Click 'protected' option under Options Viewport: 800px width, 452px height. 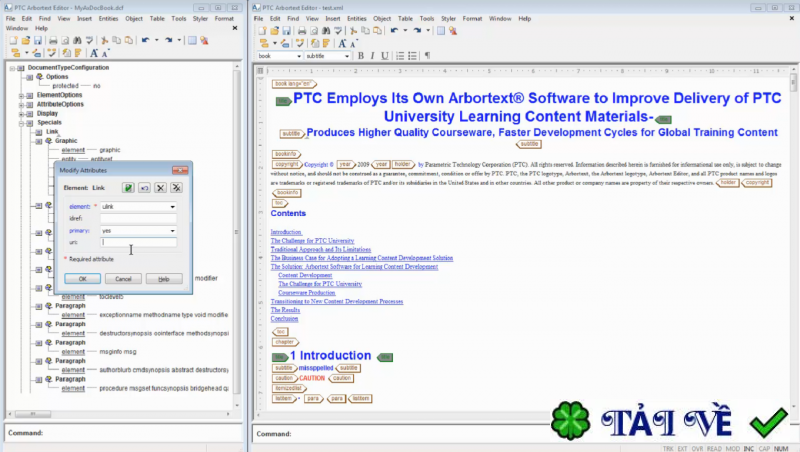65,86
